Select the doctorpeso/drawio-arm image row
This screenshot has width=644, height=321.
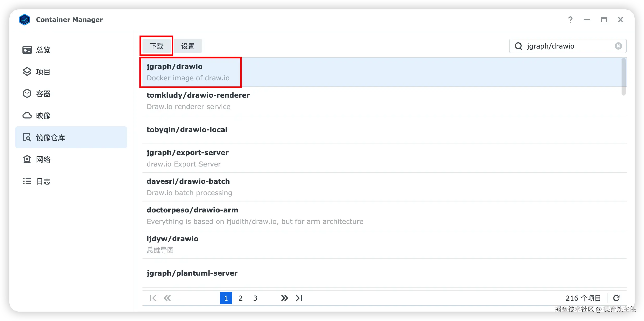(x=365, y=216)
